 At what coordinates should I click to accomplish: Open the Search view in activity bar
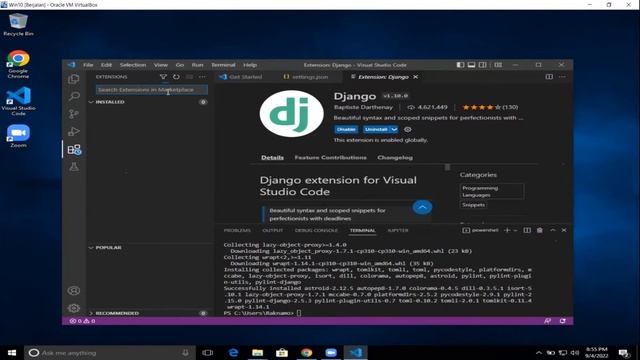click(74, 96)
